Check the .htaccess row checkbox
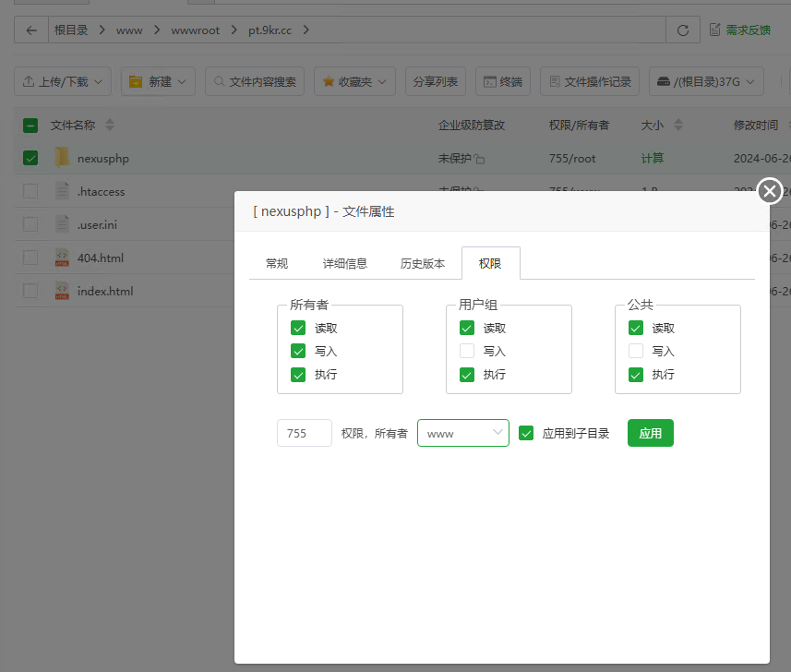The width and height of the screenshot is (791, 672). coord(30,191)
